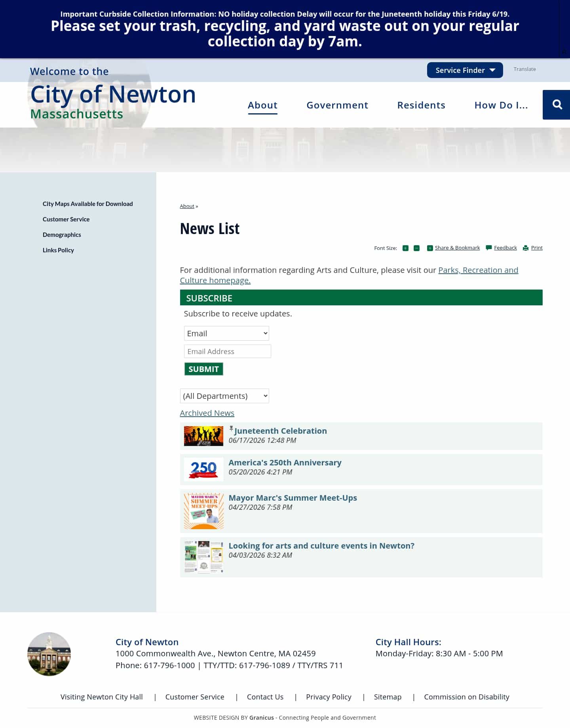This screenshot has height=728, width=570.
Task: Open the Government menu
Action: pos(337,105)
